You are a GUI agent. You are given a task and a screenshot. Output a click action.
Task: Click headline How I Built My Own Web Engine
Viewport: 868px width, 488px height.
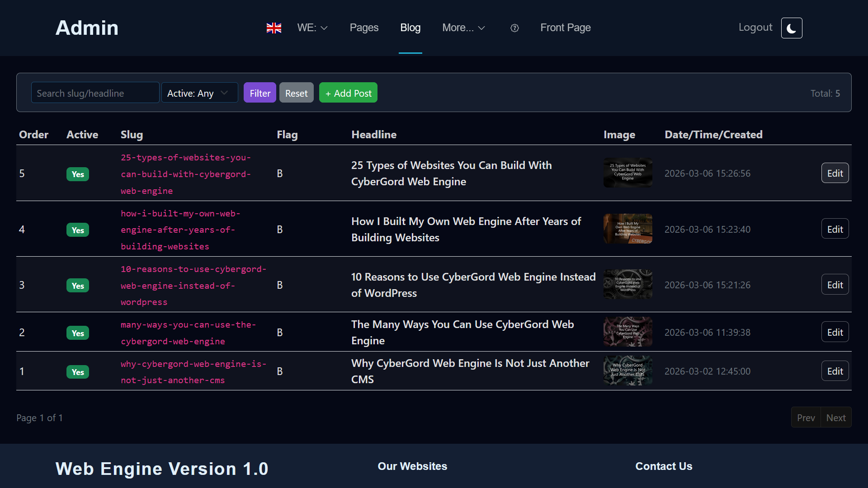466,229
